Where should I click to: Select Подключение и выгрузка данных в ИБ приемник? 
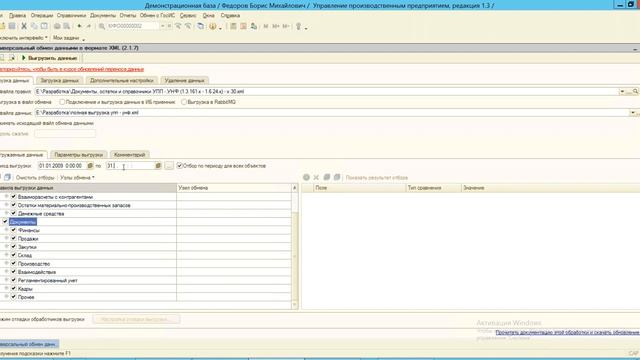pyautogui.click(x=62, y=102)
